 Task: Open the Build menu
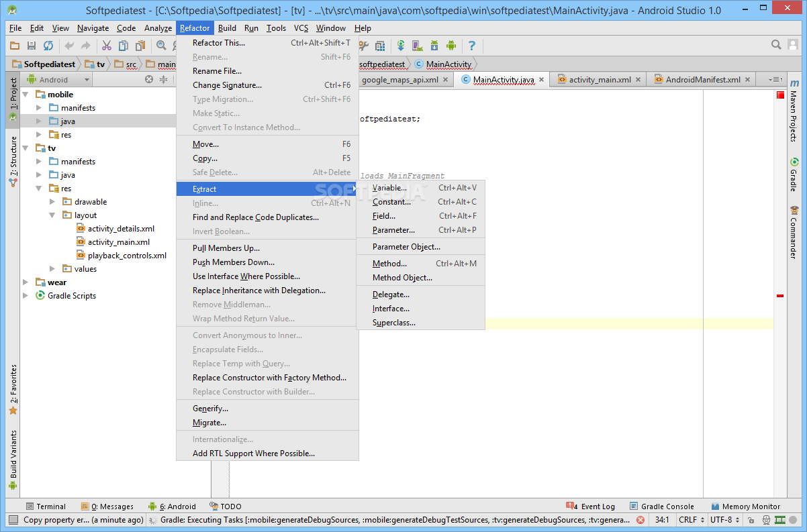click(x=227, y=28)
